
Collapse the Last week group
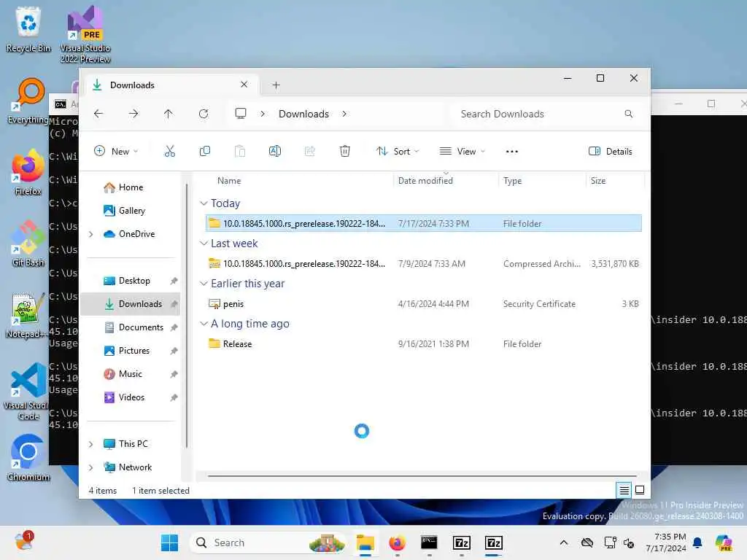click(x=204, y=244)
